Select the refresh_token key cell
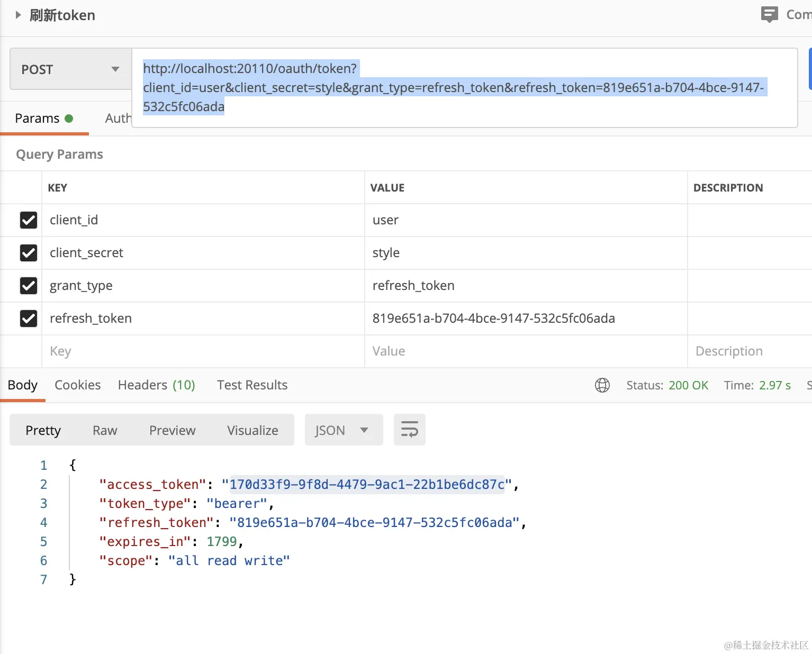The width and height of the screenshot is (812, 654). click(x=203, y=319)
